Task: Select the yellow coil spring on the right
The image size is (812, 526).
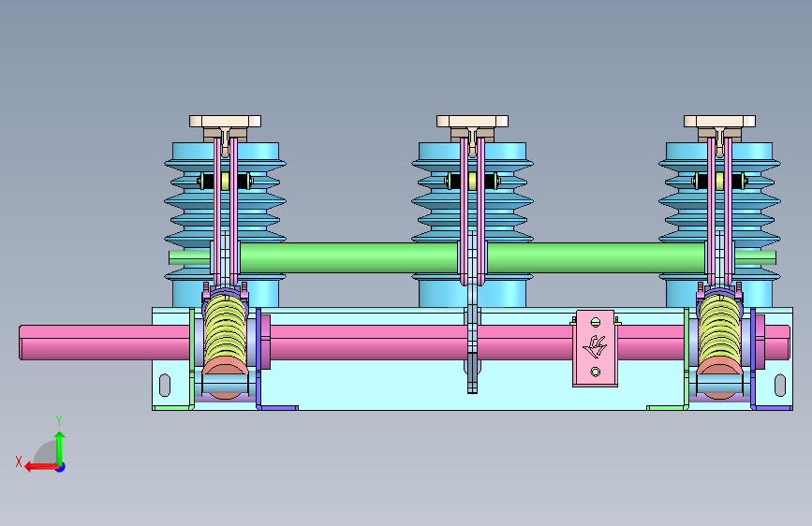Action: pos(720,329)
